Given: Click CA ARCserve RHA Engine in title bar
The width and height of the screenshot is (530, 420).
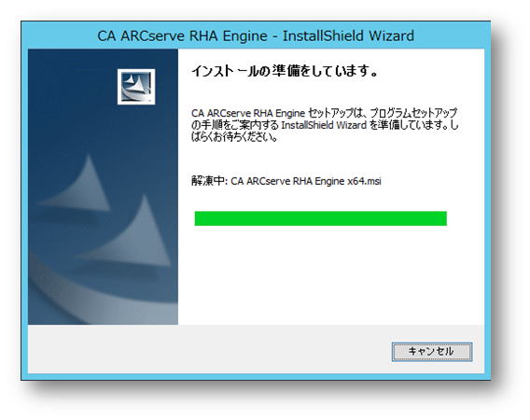Looking at the screenshot, I should 182,35.
